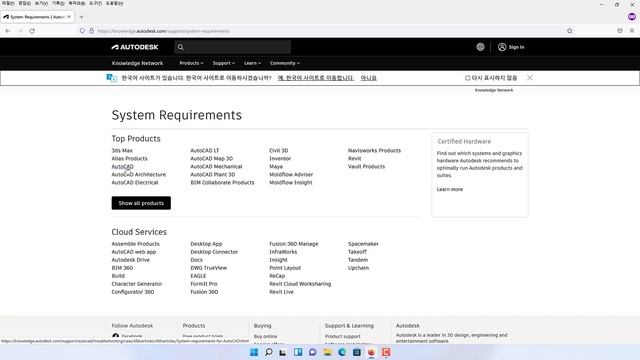Launch Microsoft Edge from taskbar
This screenshot has width=640, height=360.
(x=342, y=352)
